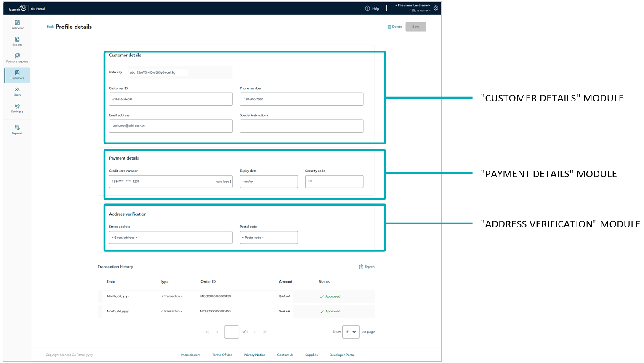
Task: Click the Credit card number field
Action: [x=170, y=181]
